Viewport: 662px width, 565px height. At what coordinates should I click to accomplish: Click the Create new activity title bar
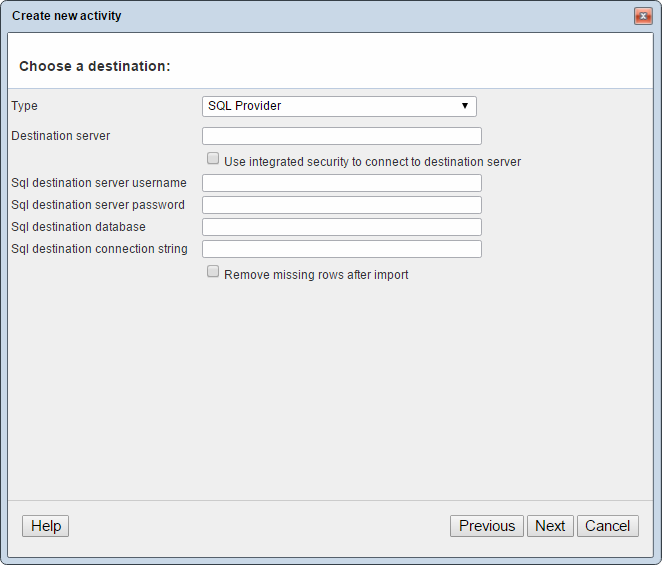coord(300,16)
